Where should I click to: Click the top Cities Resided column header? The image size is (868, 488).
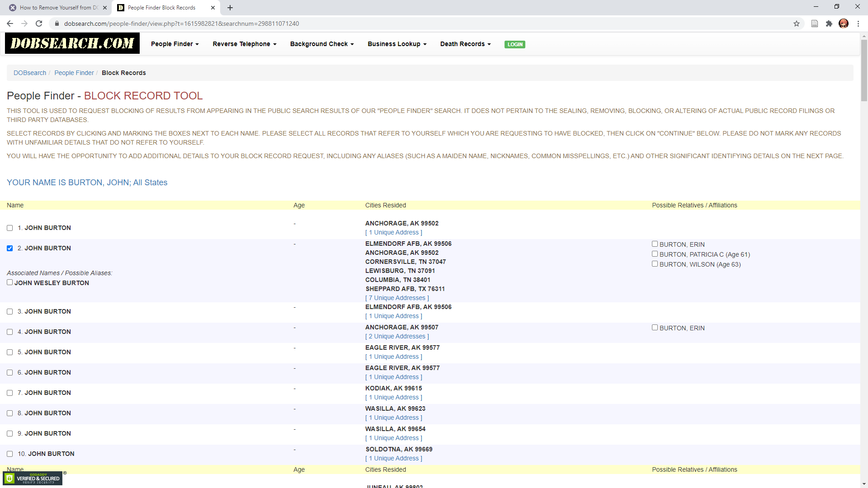click(386, 205)
